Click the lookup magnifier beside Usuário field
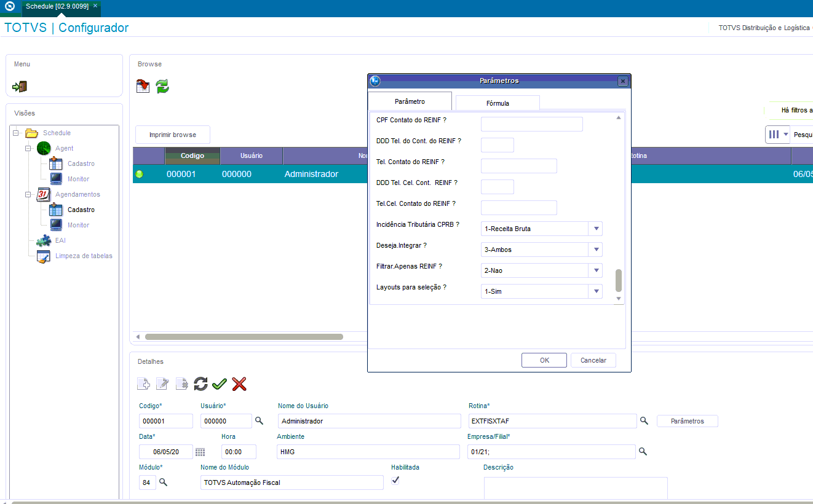813x504 pixels. (x=260, y=421)
